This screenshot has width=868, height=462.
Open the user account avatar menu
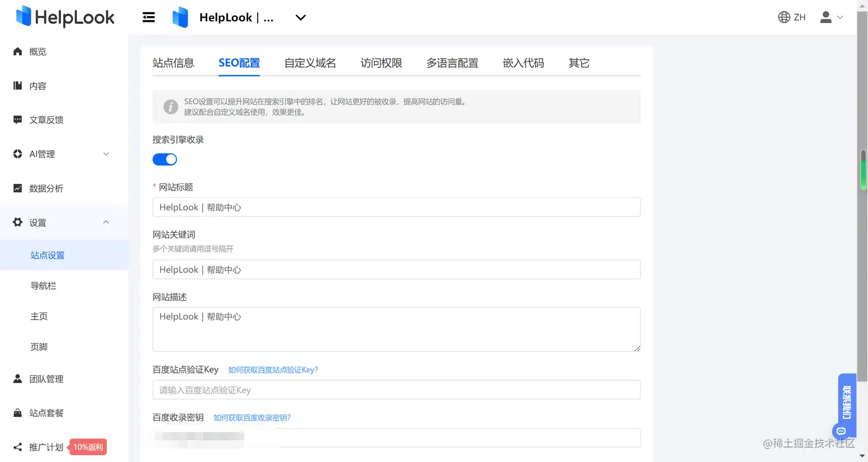pyautogui.click(x=826, y=17)
